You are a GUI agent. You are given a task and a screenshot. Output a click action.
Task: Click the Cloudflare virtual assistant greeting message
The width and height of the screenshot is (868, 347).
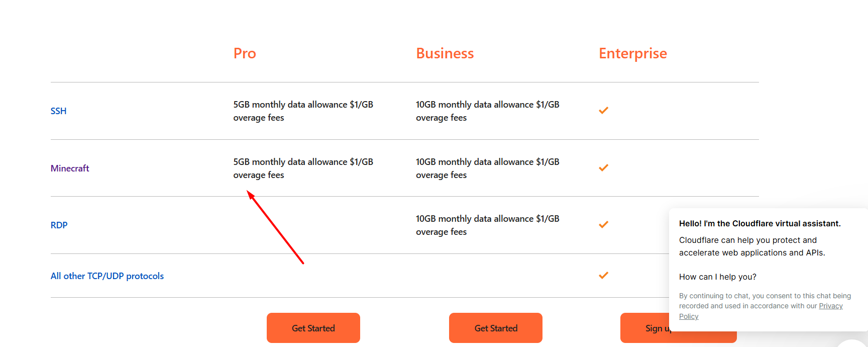coord(760,224)
